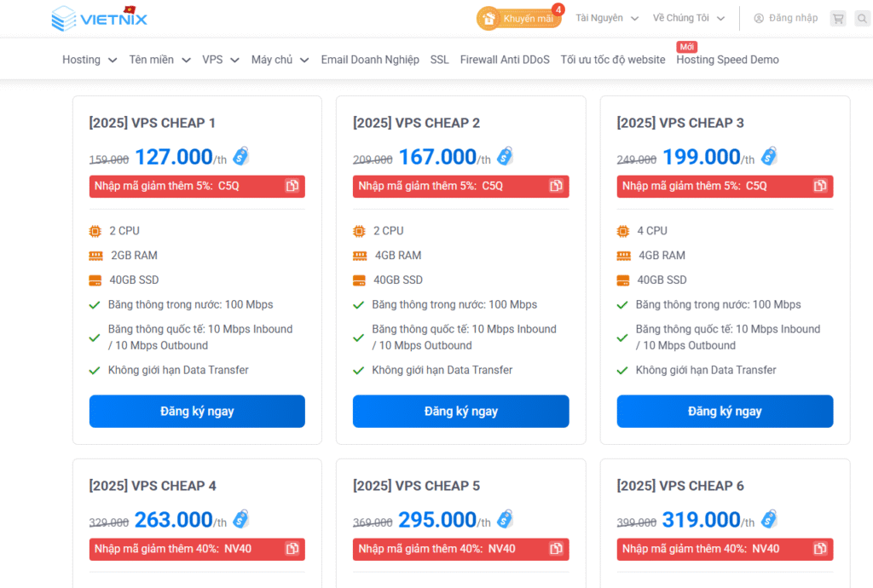Viewport: 873px width, 588px height.
Task: Click price tag icon on VPS CHEAP 2
Action: [x=506, y=156]
